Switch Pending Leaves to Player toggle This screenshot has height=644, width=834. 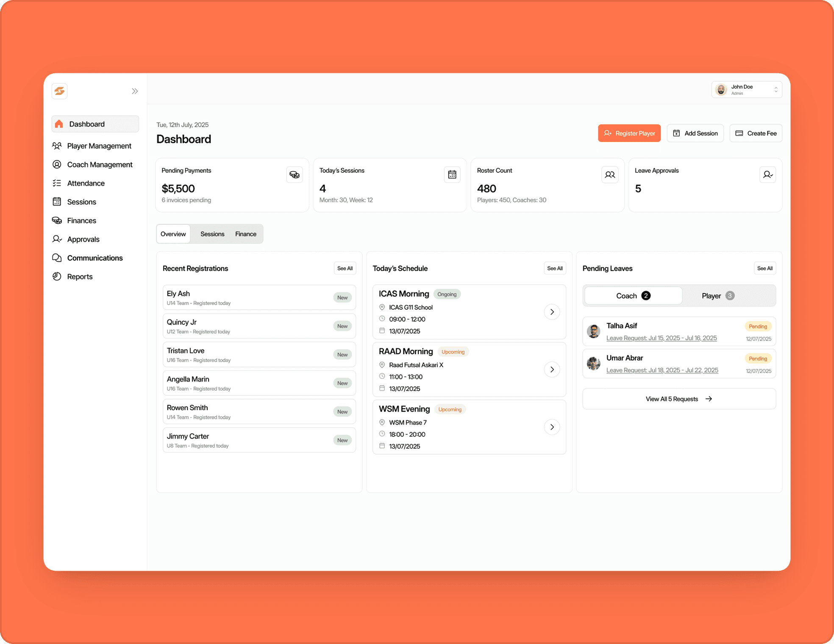717,296
